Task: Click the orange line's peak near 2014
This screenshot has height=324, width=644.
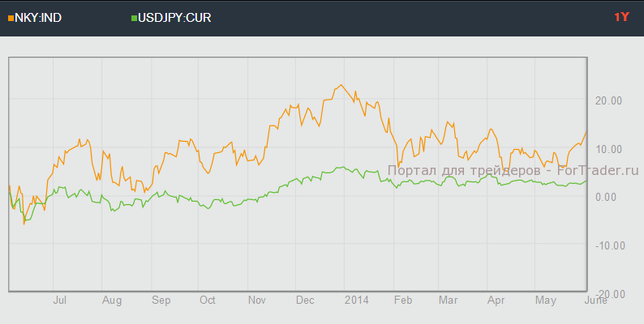Action: [341, 85]
